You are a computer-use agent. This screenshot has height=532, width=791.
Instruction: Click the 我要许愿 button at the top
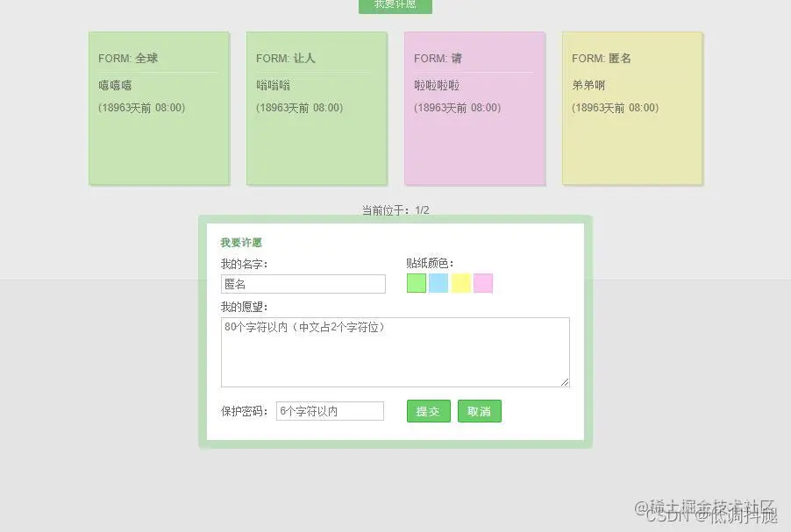tap(394, 6)
